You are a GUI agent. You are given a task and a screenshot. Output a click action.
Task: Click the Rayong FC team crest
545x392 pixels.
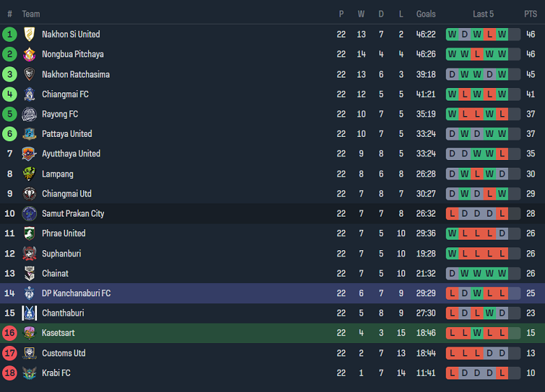point(29,114)
